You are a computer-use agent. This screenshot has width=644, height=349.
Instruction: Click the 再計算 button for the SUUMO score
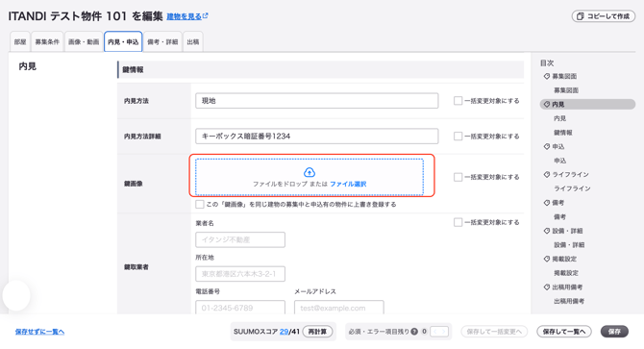click(x=317, y=332)
